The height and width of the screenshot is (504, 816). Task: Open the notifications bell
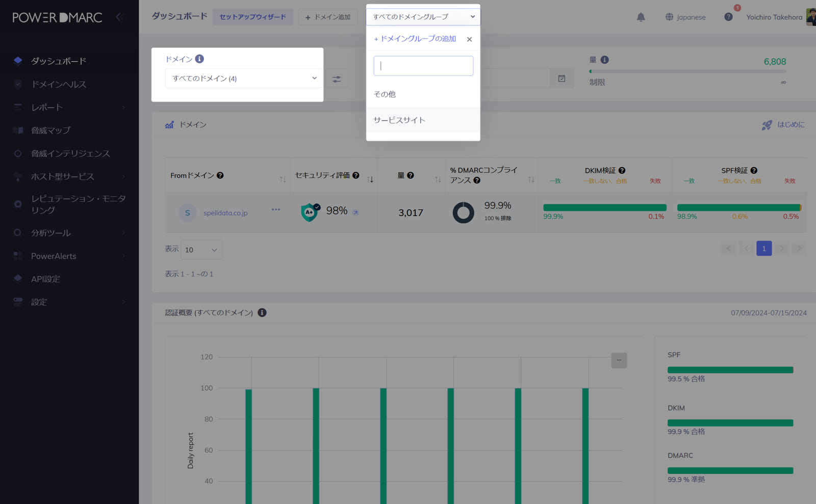pyautogui.click(x=641, y=17)
